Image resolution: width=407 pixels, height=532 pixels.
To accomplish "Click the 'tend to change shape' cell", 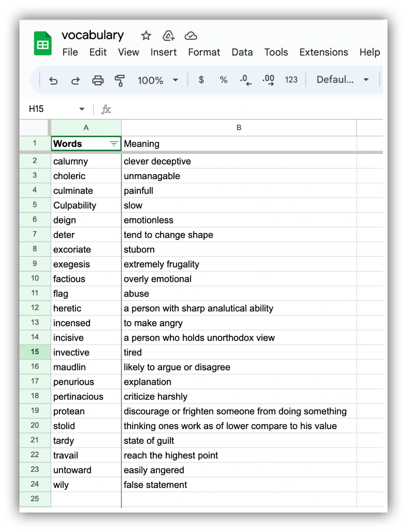I will tap(239, 235).
